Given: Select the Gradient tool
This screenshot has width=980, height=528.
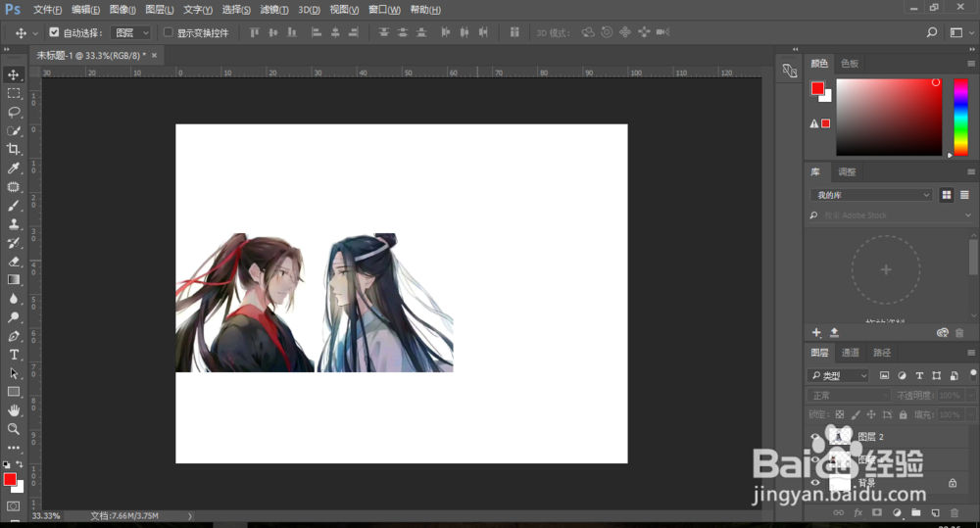Looking at the screenshot, I should pos(13,279).
